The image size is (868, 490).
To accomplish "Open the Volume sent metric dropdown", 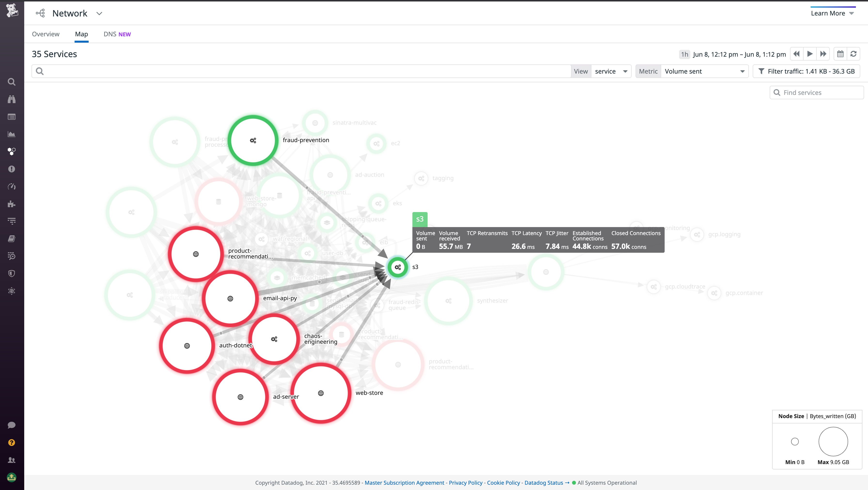I will point(704,71).
